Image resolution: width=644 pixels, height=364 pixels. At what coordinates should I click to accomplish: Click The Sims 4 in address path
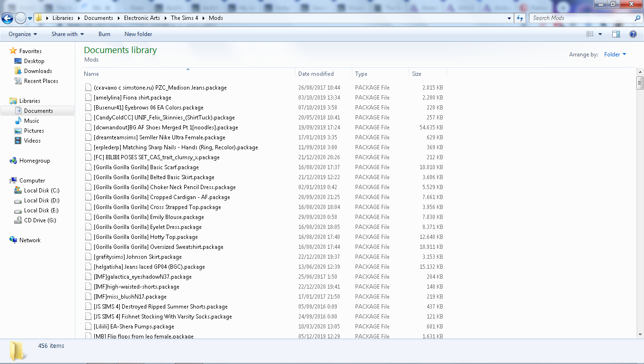pos(185,18)
